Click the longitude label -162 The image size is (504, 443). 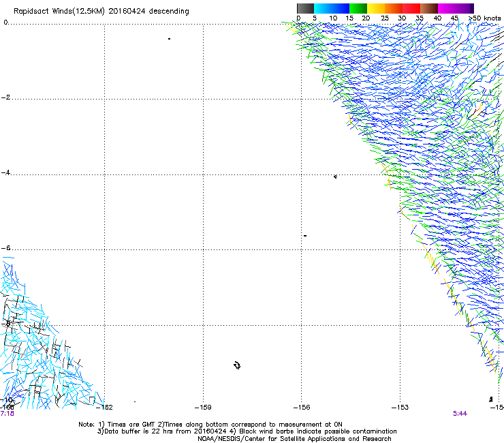105,408
